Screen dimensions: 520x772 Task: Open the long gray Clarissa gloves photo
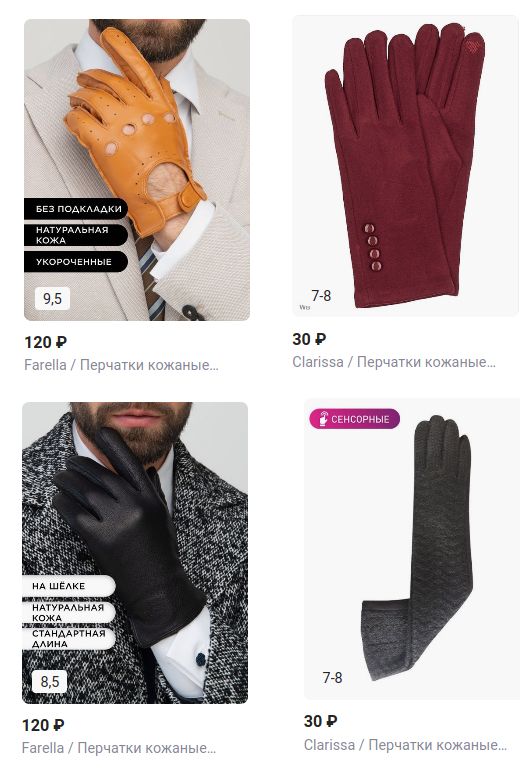[412, 549]
